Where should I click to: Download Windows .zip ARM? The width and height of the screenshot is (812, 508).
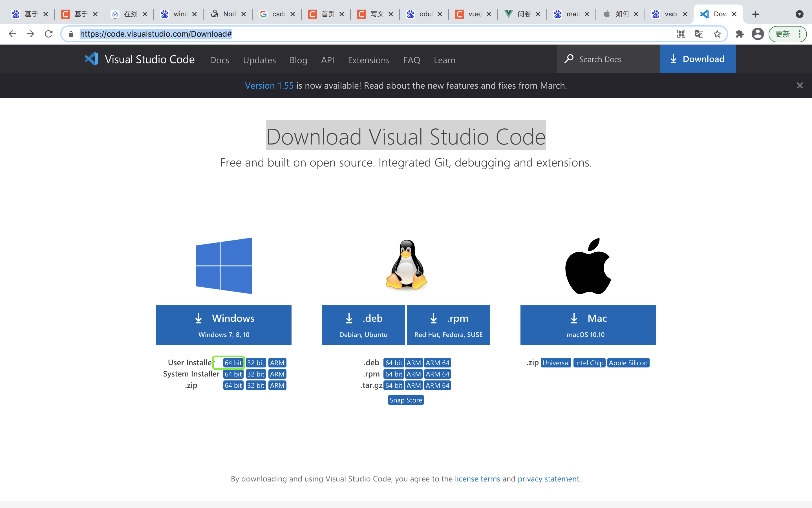[277, 385]
